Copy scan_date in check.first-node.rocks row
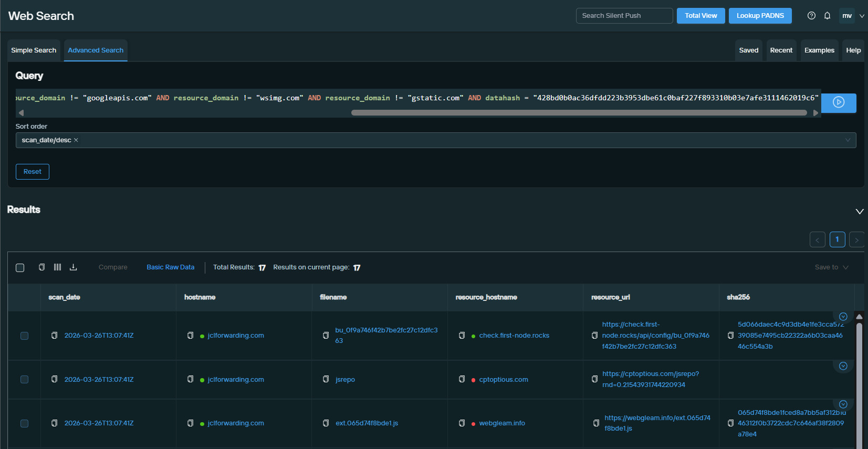Image resolution: width=868 pixels, height=449 pixels. (x=54, y=336)
